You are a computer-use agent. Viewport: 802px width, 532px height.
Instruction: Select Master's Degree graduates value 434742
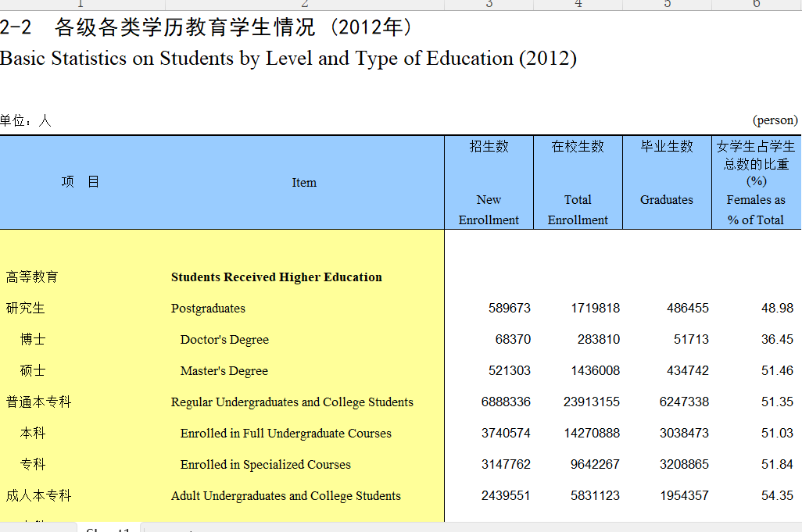click(688, 370)
